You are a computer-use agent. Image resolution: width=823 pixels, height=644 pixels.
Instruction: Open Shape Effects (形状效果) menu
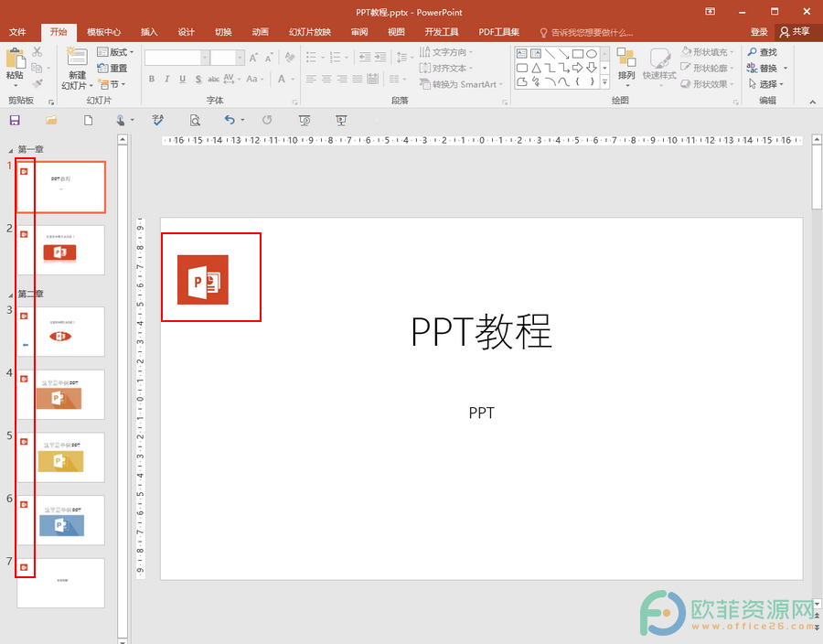click(x=708, y=84)
